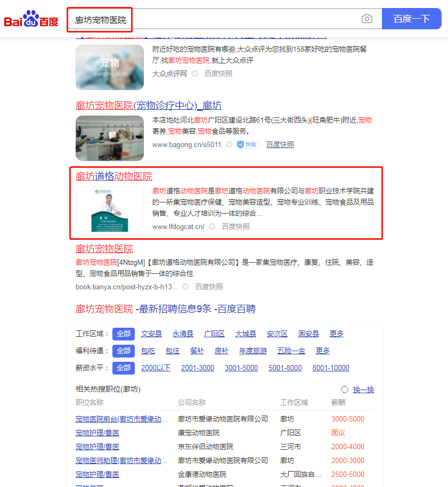The width and height of the screenshot is (448, 487).
Task: Open 百度快照 for the 大众点评网 result
Action: click(x=218, y=74)
